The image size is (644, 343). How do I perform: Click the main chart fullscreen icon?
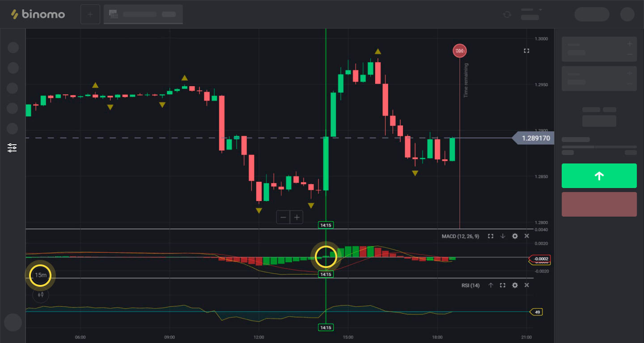pyautogui.click(x=526, y=51)
